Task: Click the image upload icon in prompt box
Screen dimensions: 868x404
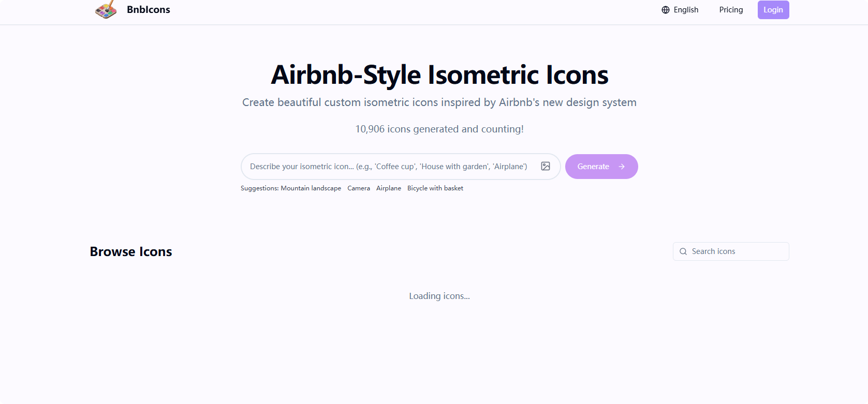Action: tap(546, 166)
